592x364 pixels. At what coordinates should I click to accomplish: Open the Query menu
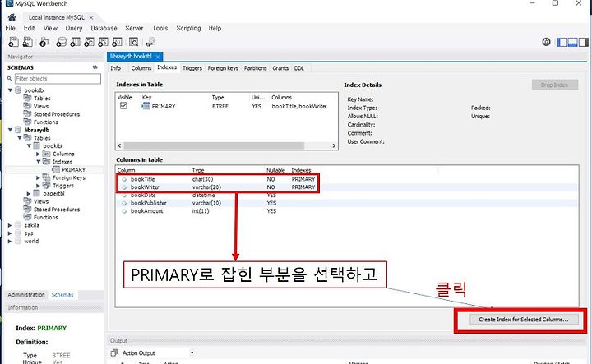[x=74, y=28]
